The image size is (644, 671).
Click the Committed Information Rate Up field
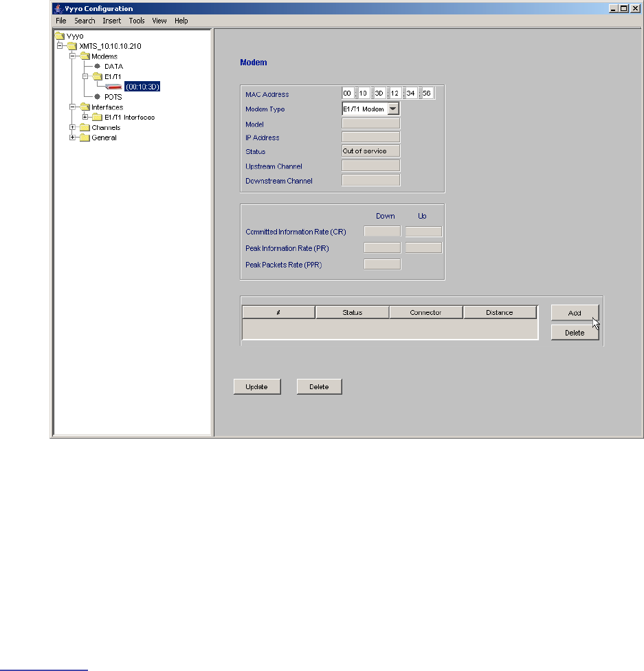[x=423, y=232]
